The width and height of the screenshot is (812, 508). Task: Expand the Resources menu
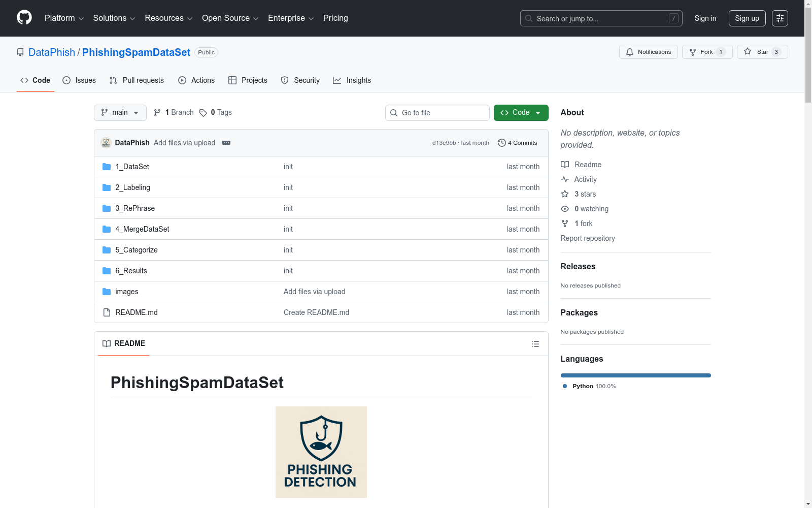[x=168, y=18]
